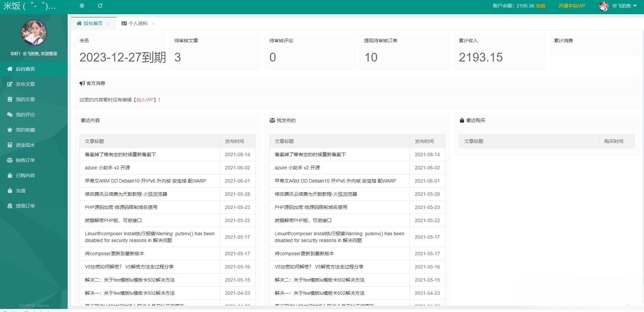
Task: Click the 我的评论 comments icon
Action: click(x=10, y=115)
